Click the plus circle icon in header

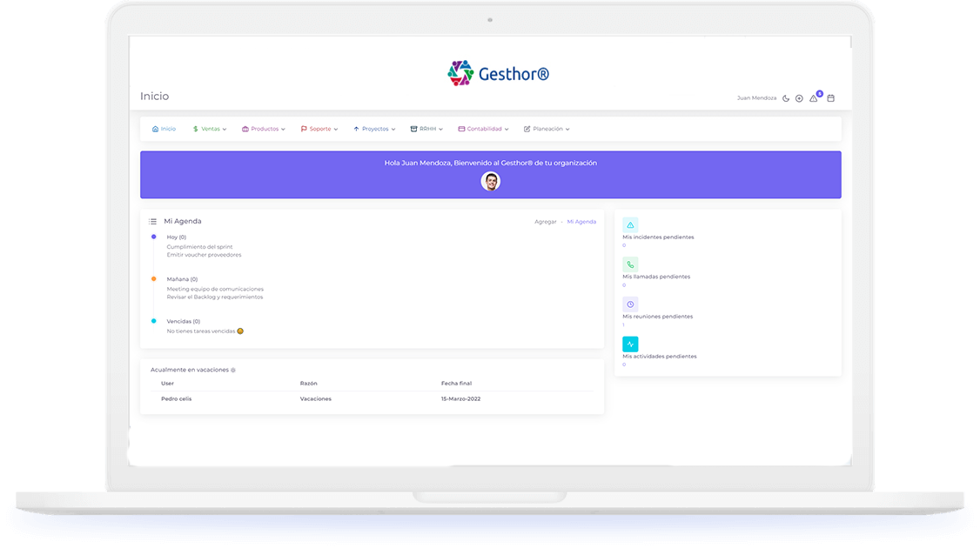point(799,98)
